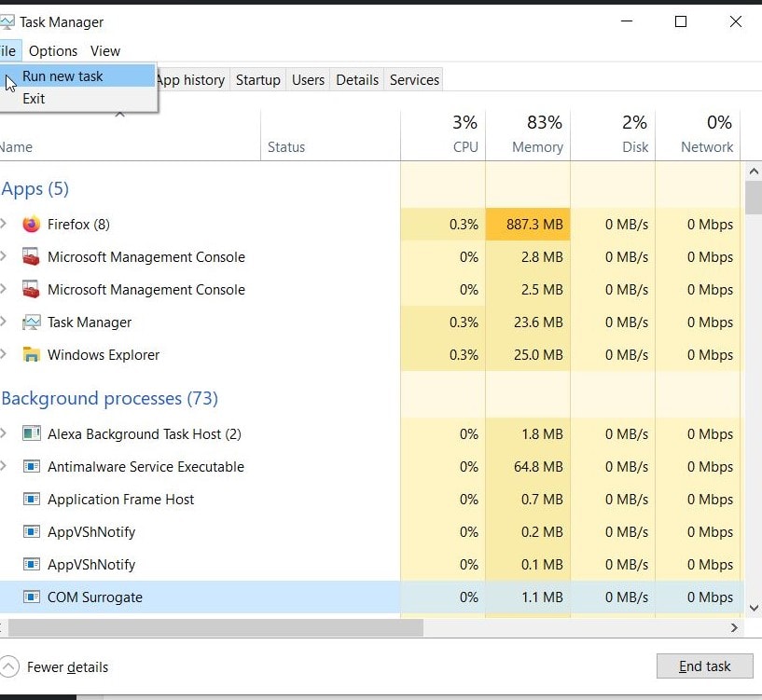
Task: Expand the first Microsoft Management Console (2.8 MB)
Action: pos(4,256)
